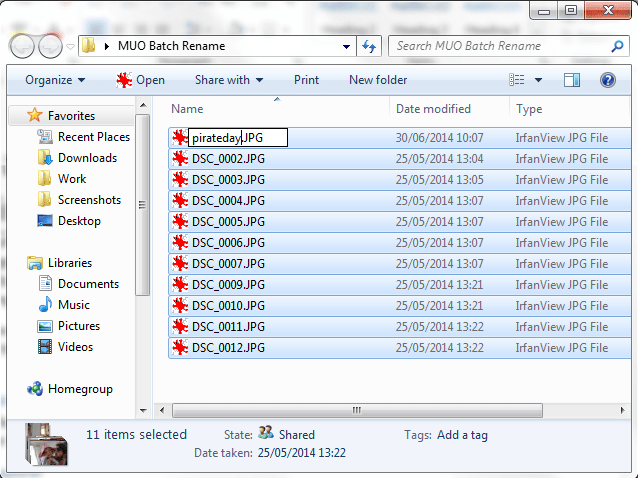Click navigation pane scroll up arrow
The image size is (638, 478).
(x=143, y=105)
